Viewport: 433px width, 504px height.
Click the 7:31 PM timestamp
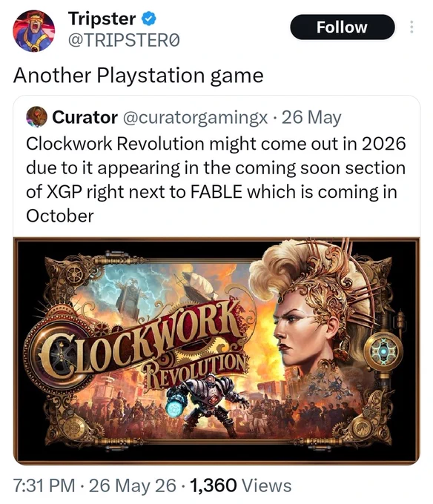(44, 485)
